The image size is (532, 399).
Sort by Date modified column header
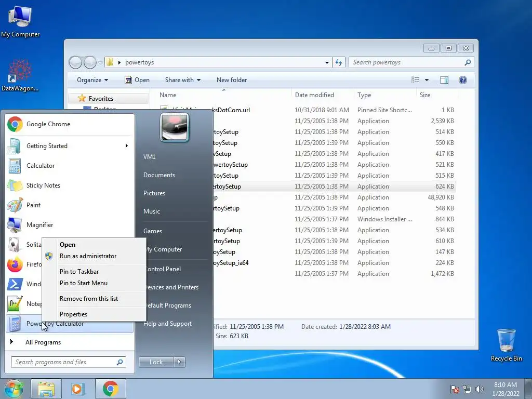pos(322,95)
